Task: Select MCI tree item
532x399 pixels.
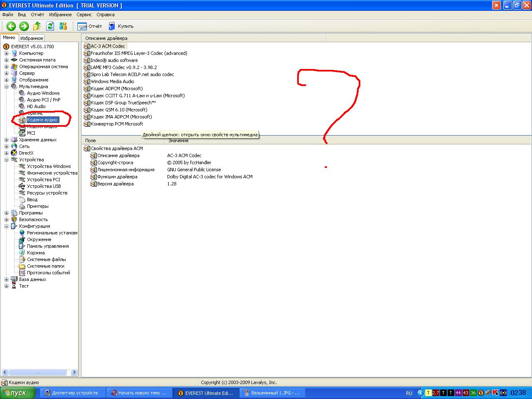Action: [31, 133]
